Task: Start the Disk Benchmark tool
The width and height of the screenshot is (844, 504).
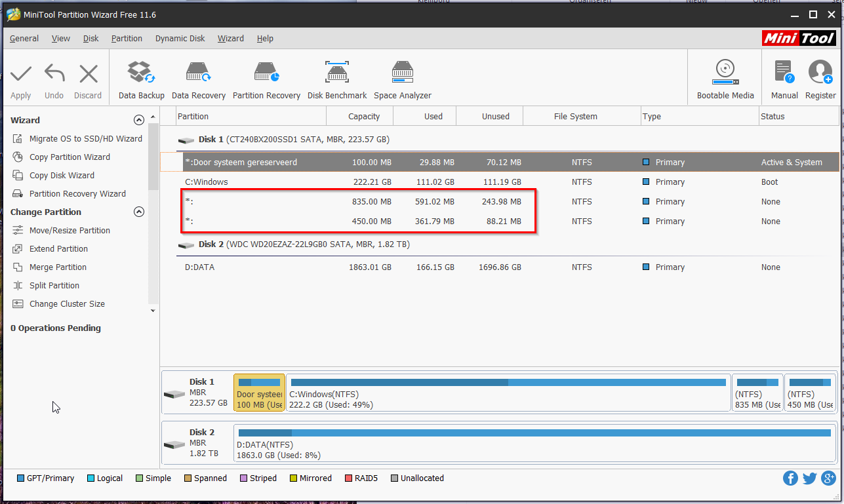Action: point(337,80)
